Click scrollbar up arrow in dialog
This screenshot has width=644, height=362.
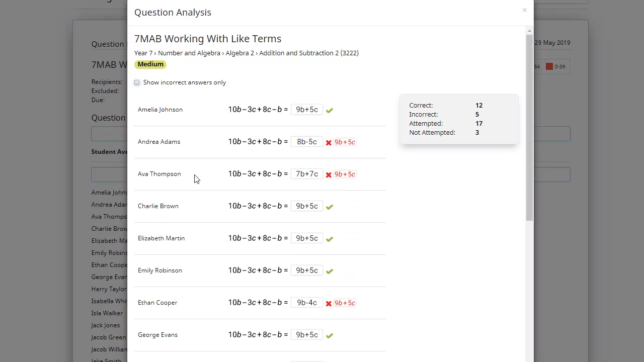pos(529,31)
